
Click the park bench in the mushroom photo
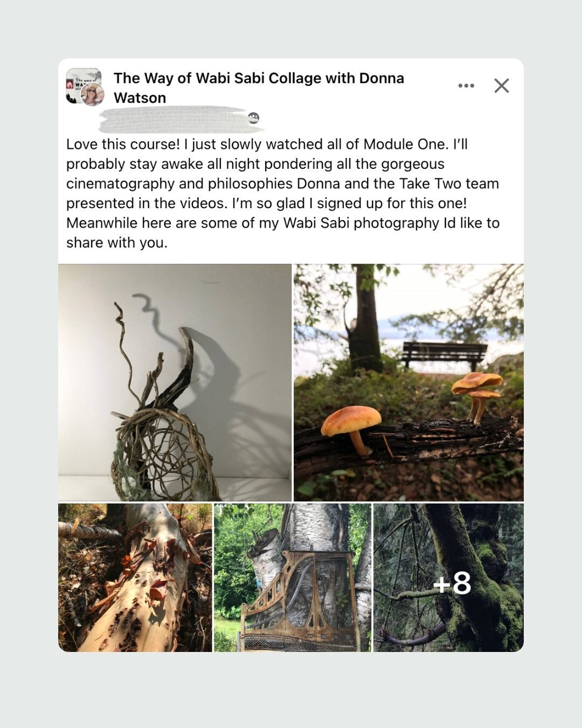(444, 355)
